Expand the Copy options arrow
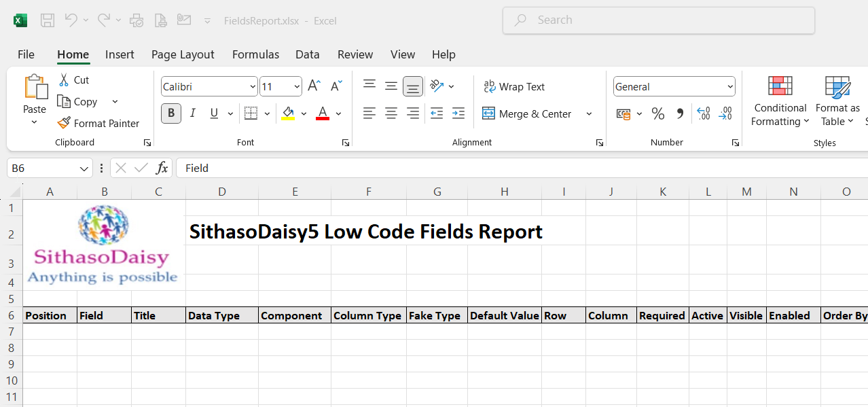Image resolution: width=868 pixels, height=407 pixels. click(115, 102)
